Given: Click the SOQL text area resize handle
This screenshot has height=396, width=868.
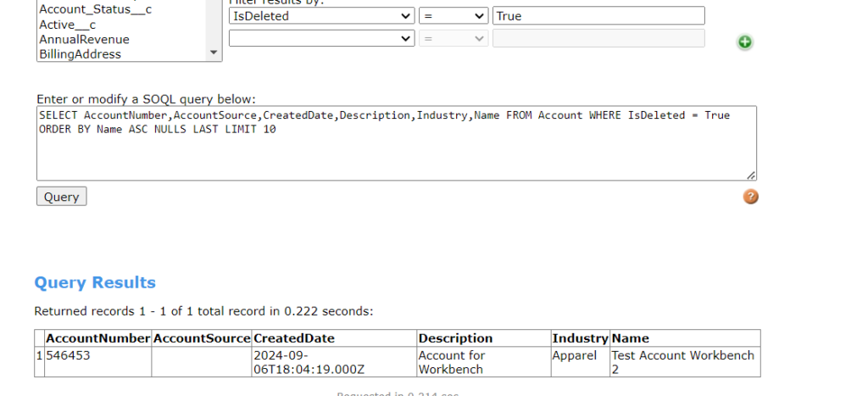Looking at the screenshot, I should click(751, 175).
